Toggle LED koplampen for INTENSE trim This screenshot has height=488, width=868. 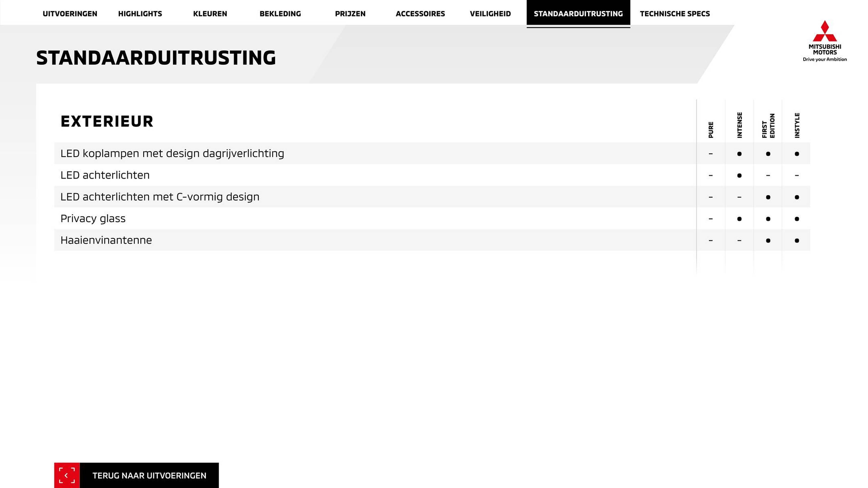click(739, 153)
